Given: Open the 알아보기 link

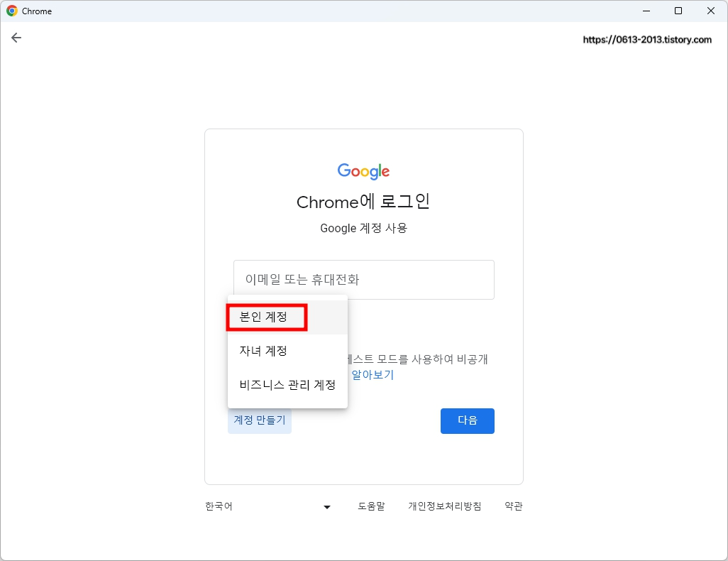Looking at the screenshot, I should pos(373,375).
